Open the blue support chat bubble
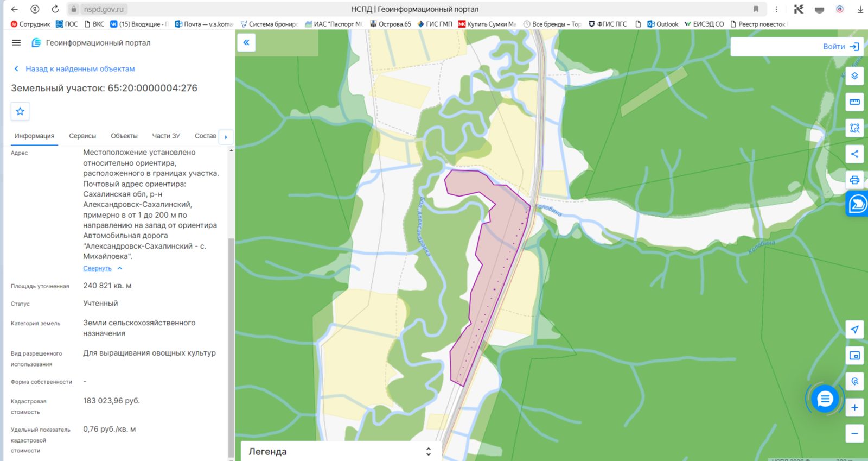 (x=825, y=400)
